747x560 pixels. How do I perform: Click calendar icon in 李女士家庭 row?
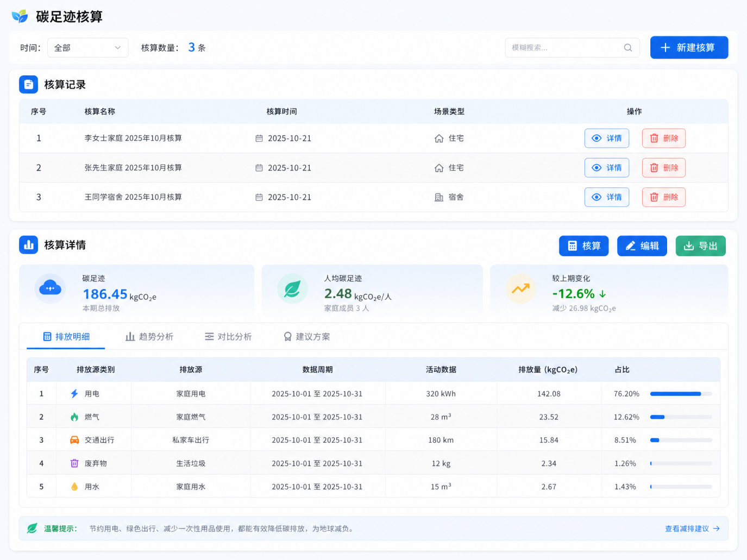coord(259,139)
